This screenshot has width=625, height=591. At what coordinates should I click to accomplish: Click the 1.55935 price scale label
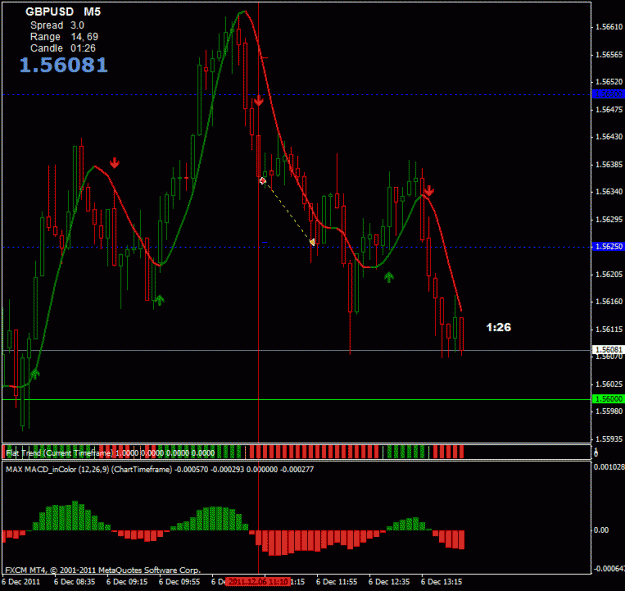coord(609,439)
